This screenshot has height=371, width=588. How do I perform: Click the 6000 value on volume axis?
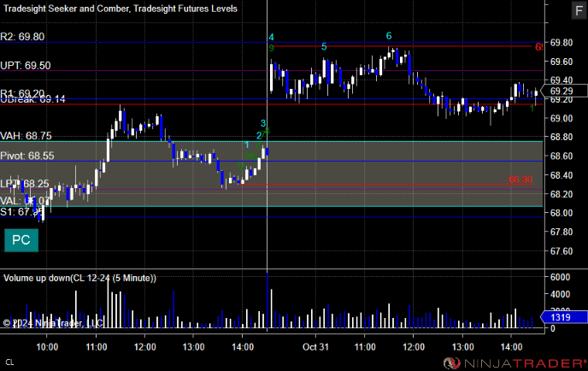click(561, 277)
